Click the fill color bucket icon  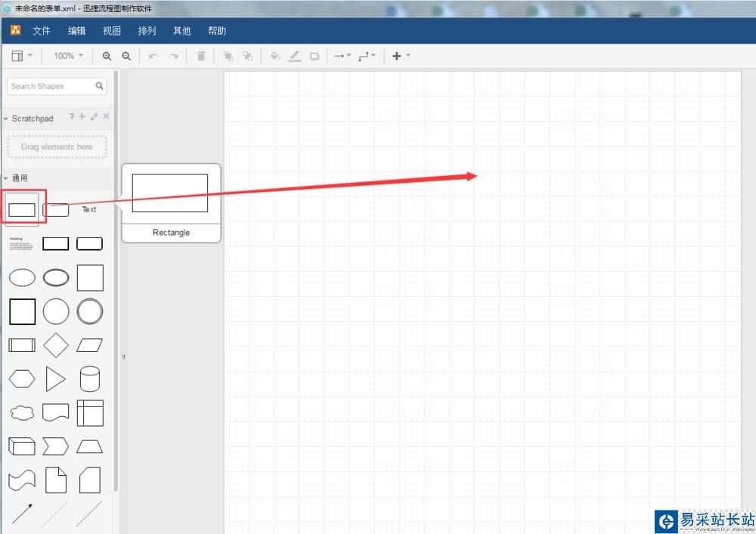coord(275,57)
